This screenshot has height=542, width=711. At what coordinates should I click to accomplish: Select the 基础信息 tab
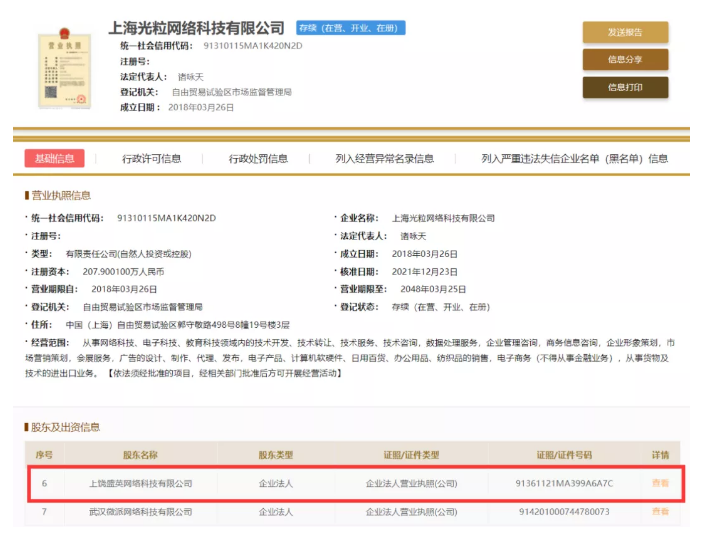[54, 158]
